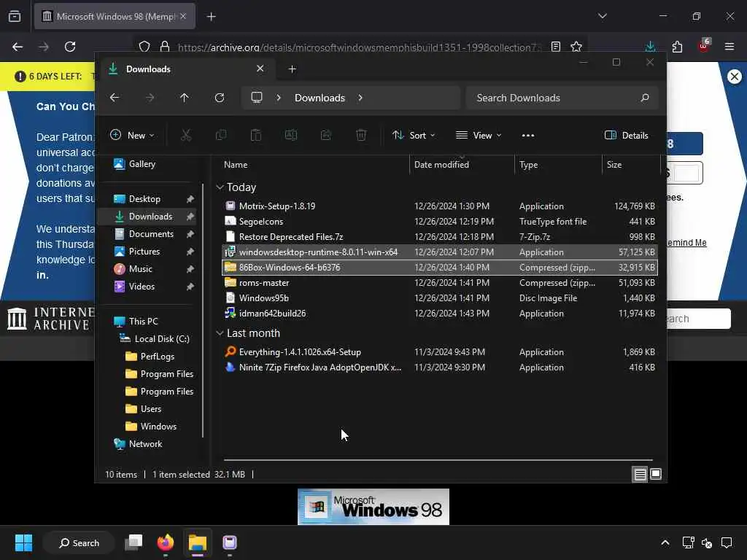This screenshot has height=560, width=747.
Task: Click File Explorer icon on taskbar
Action: tap(197, 542)
